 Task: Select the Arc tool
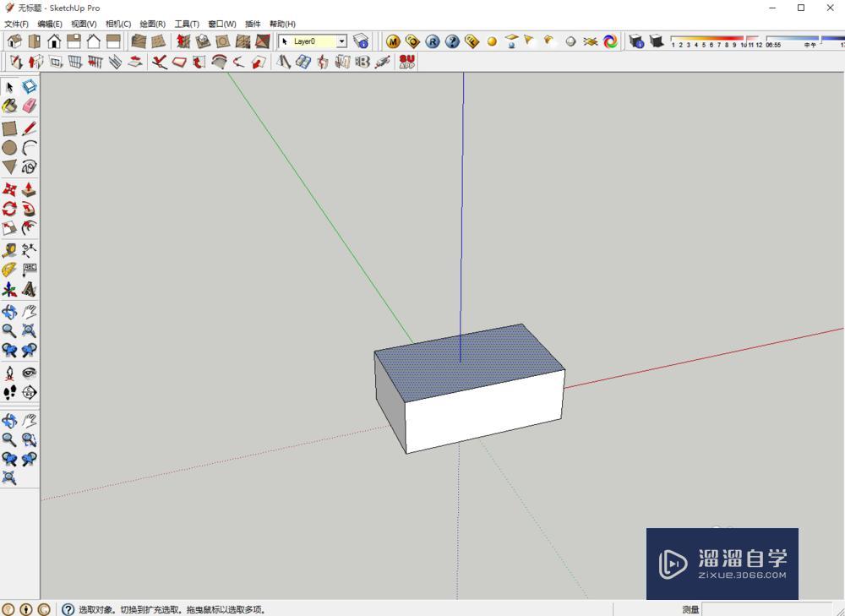point(29,148)
